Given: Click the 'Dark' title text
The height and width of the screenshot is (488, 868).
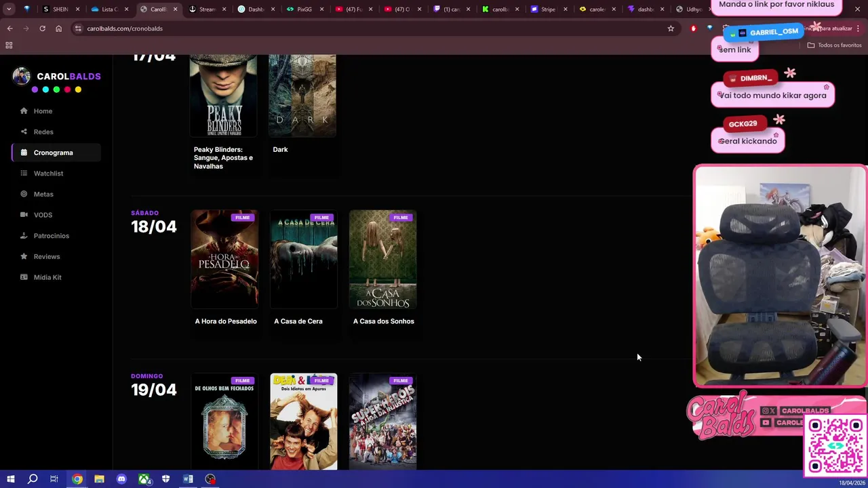Looking at the screenshot, I should (280, 150).
